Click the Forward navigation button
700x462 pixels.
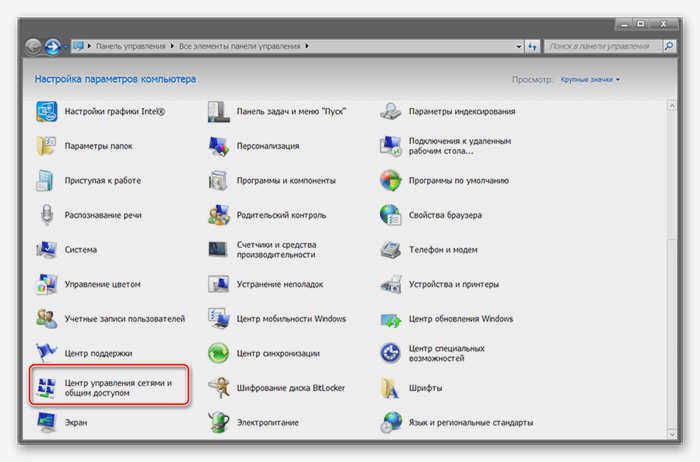tap(53, 46)
